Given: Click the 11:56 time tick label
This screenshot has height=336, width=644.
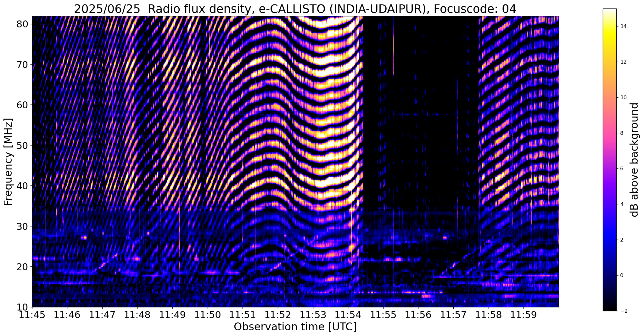Looking at the screenshot, I should pyautogui.click(x=418, y=315).
